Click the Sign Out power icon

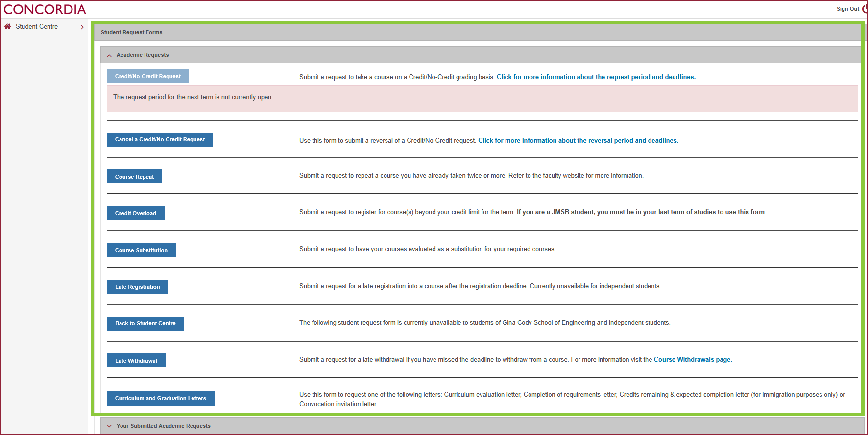pos(865,9)
